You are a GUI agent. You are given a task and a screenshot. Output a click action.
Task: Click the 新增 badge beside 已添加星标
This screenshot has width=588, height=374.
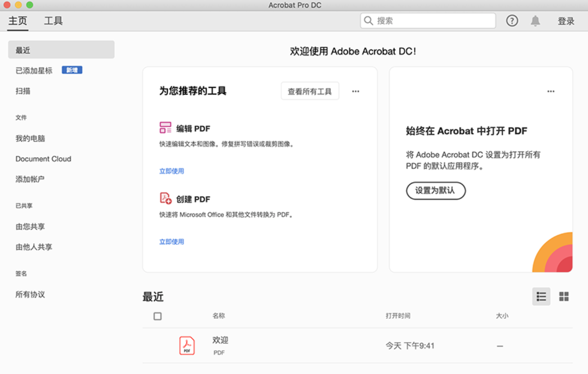point(72,70)
